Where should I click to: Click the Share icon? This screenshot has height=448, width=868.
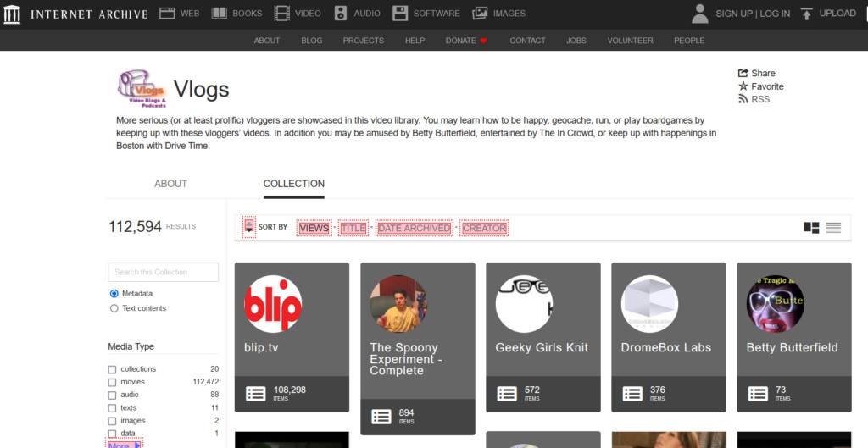coord(743,73)
